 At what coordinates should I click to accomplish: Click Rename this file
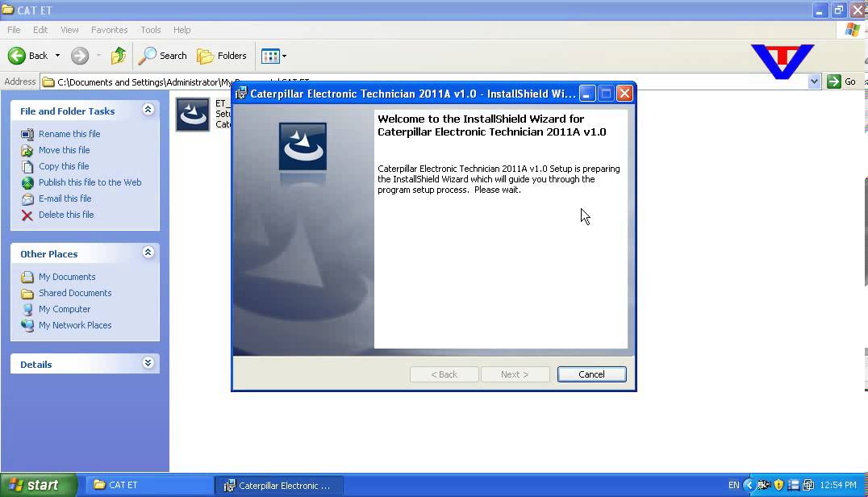[x=69, y=134]
